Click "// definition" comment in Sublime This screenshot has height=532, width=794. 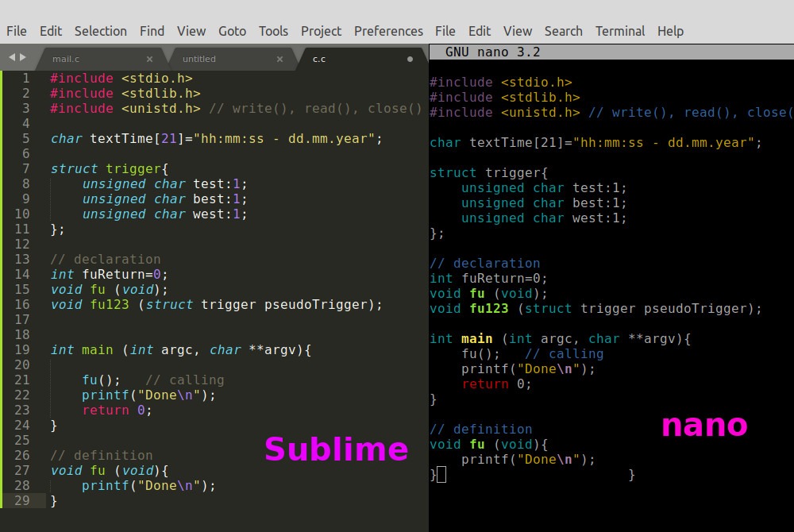pyautogui.click(x=102, y=456)
